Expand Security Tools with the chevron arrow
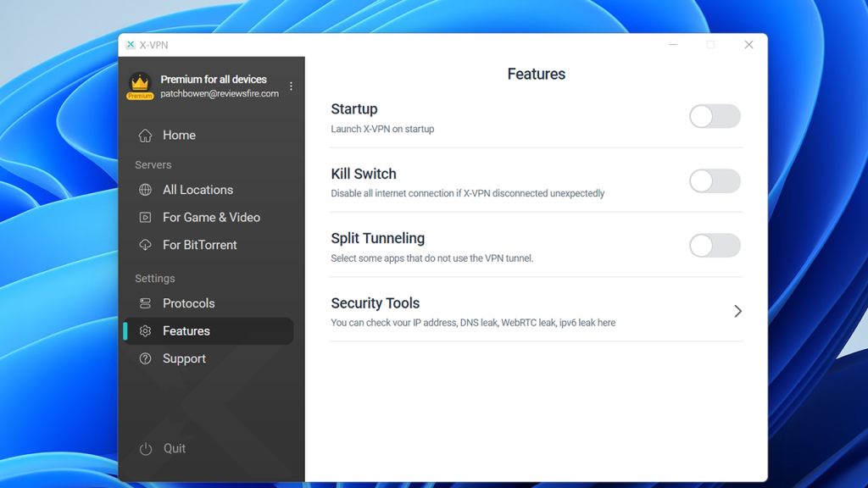Viewport: 868px width, 488px height. click(x=737, y=311)
